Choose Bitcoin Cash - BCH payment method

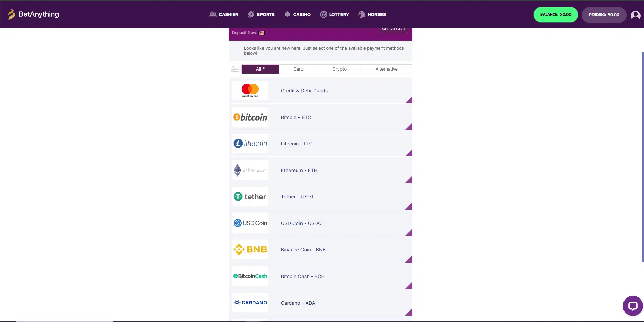point(320,276)
